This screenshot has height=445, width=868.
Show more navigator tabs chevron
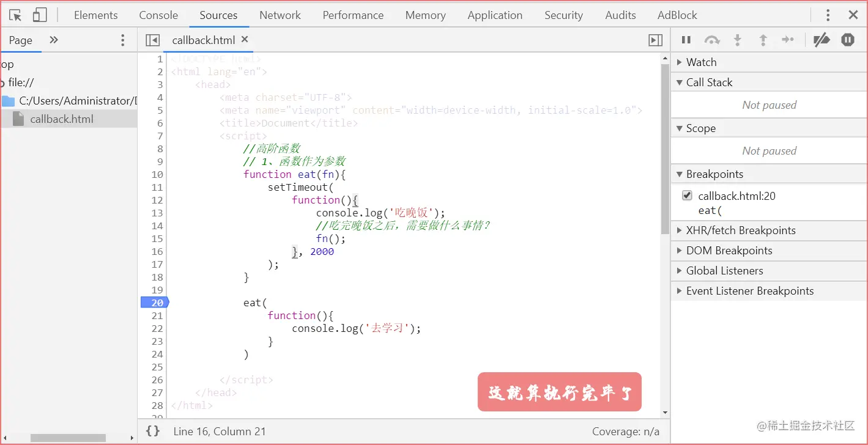[x=54, y=40]
